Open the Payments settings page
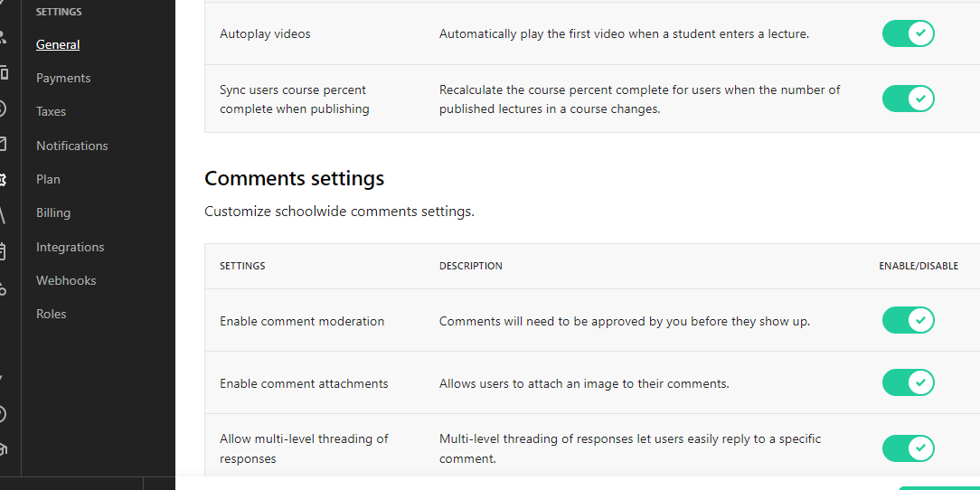Screen dimensions: 980x490 [x=63, y=78]
